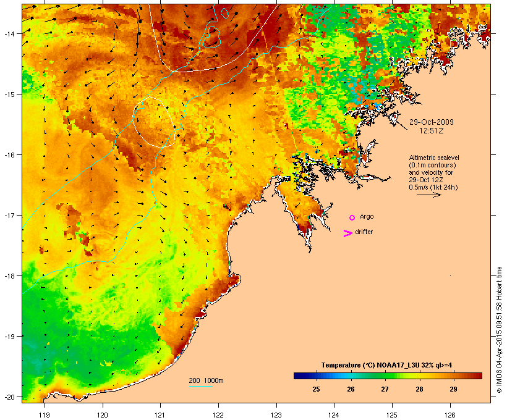Click the dark red end of temperature colorbar
Viewport: 507px width, 420px height.
(x=478, y=376)
